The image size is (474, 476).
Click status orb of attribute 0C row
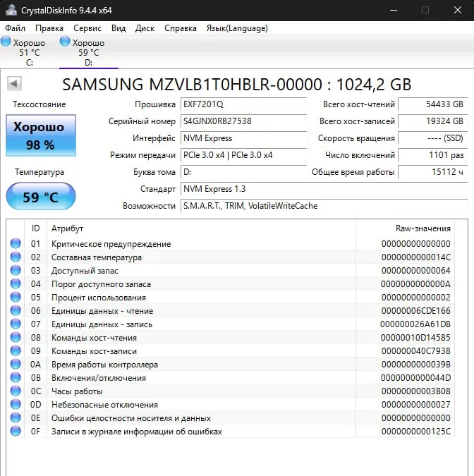16,391
